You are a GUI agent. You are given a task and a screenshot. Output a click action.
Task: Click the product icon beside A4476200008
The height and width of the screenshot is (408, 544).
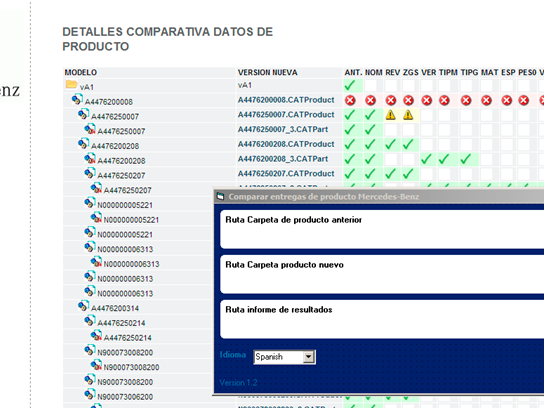[77, 100]
